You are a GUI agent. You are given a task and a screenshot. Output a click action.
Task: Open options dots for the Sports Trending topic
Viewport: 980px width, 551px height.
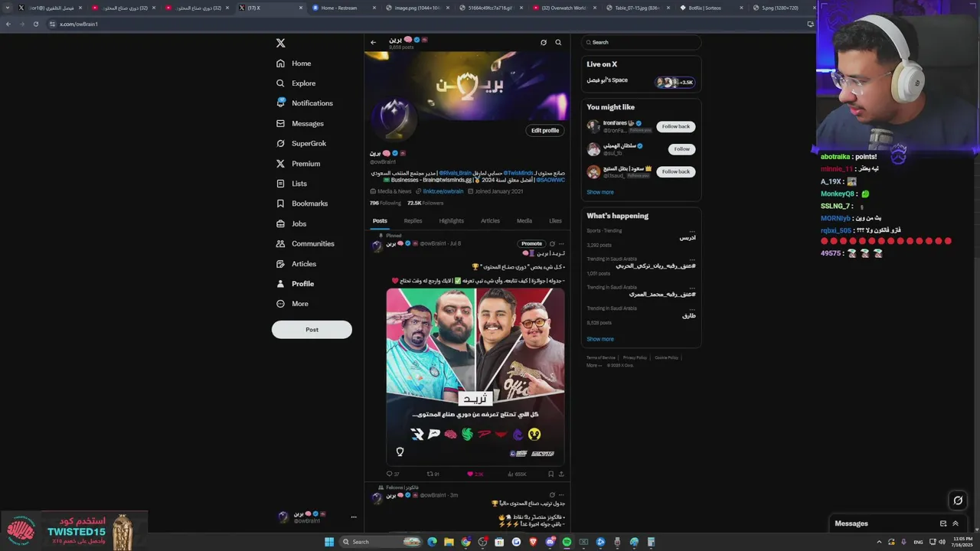(692, 231)
